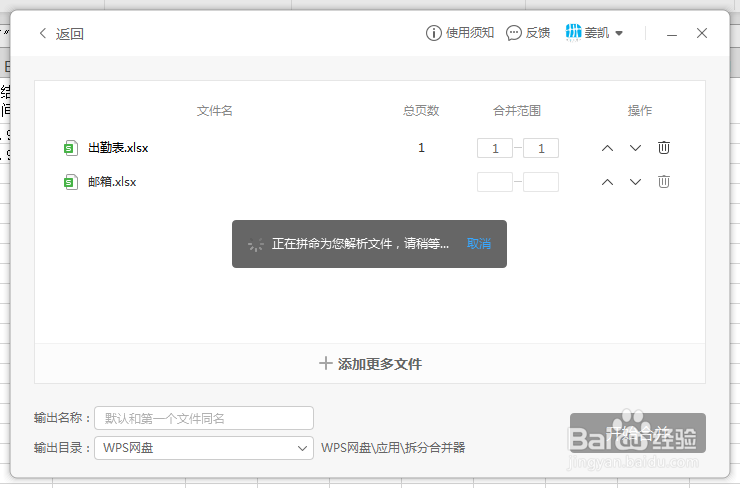Screen dimensions: 740x488
Task: Open the 输出目录 WPS网盘 dropdown
Action: 204,448
